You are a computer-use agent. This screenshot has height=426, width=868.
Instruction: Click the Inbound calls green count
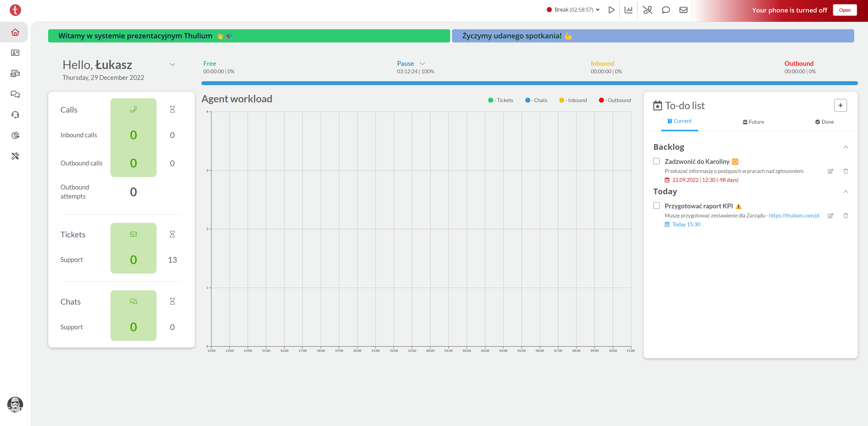point(133,135)
